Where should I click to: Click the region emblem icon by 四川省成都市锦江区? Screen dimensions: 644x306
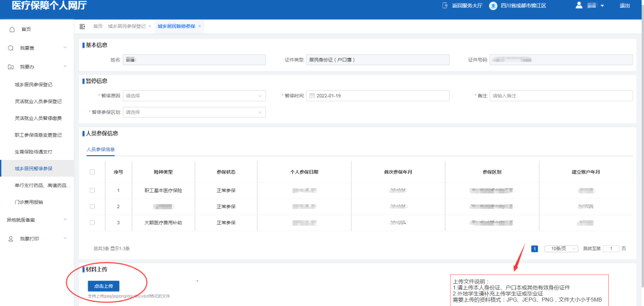tap(493, 6)
